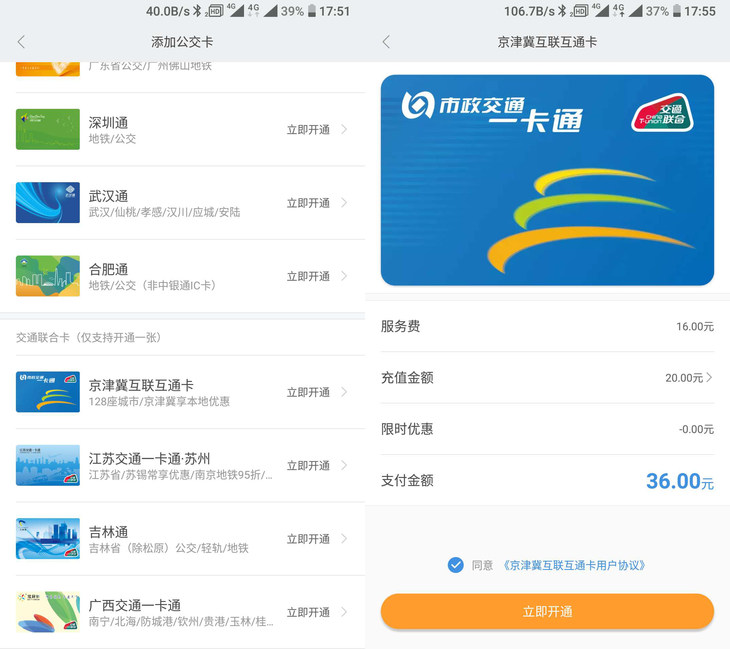Select the 合肥通 title text
Screen dimensions: 730x649
pyautogui.click(x=108, y=269)
